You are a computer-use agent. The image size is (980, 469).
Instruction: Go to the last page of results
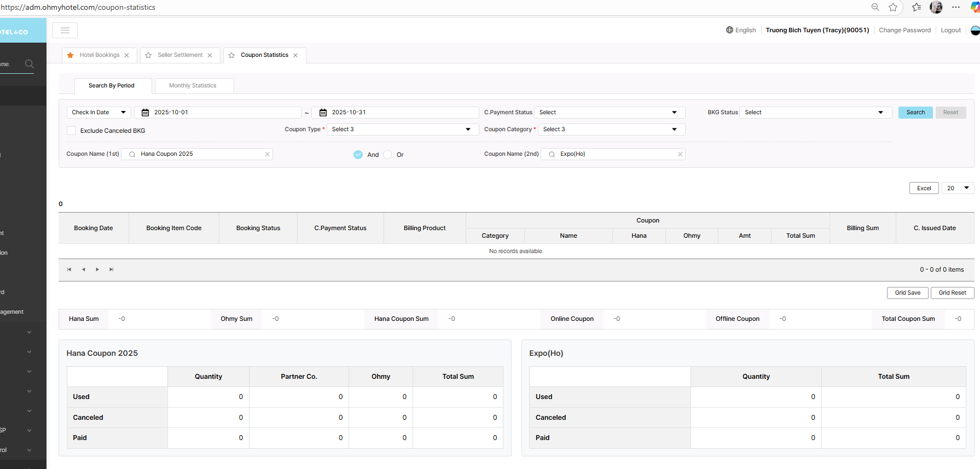[x=112, y=269]
